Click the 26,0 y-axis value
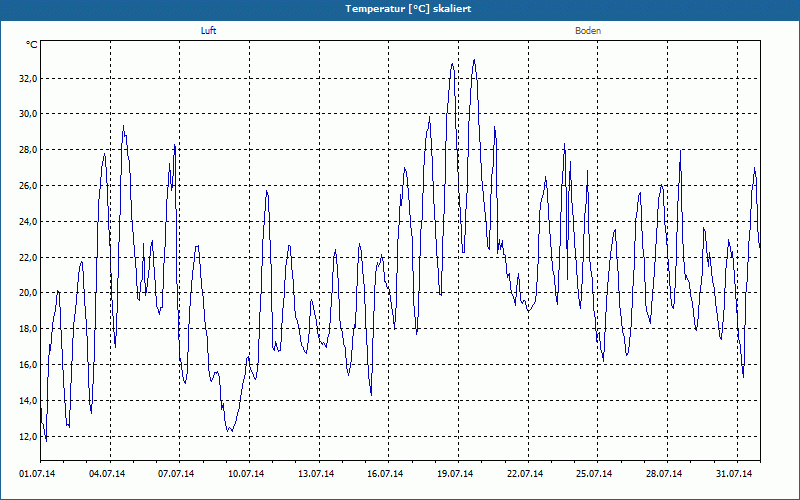 tap(28, 186)
